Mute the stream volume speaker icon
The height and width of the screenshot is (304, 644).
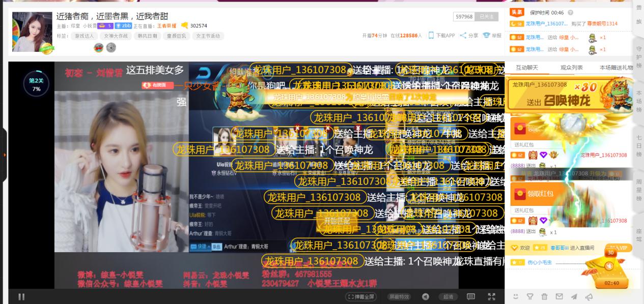click(426, 297)
